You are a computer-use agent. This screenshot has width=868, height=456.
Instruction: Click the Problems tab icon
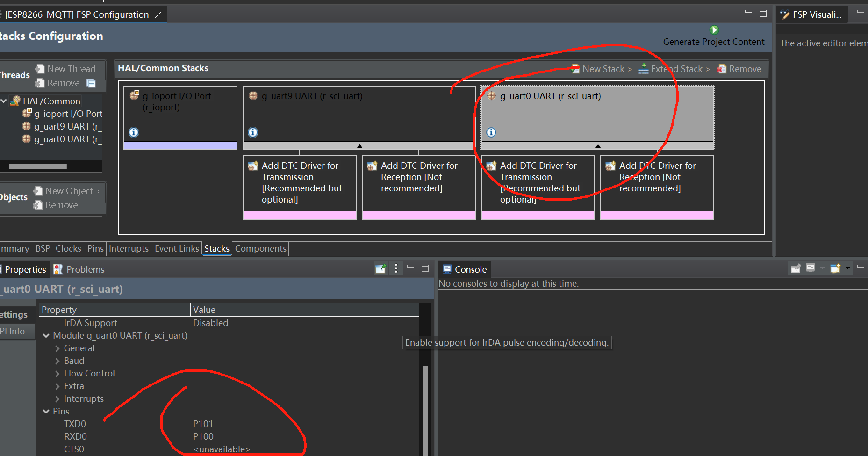58,269
